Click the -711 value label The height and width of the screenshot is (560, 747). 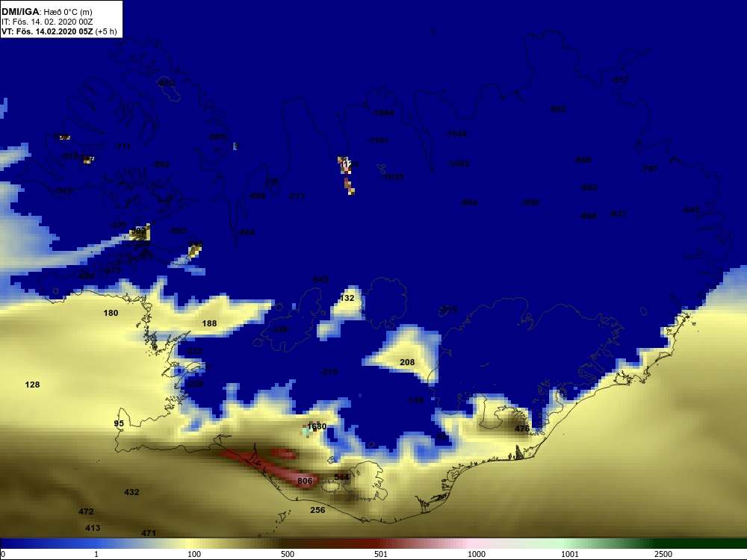tap(123, 146)
